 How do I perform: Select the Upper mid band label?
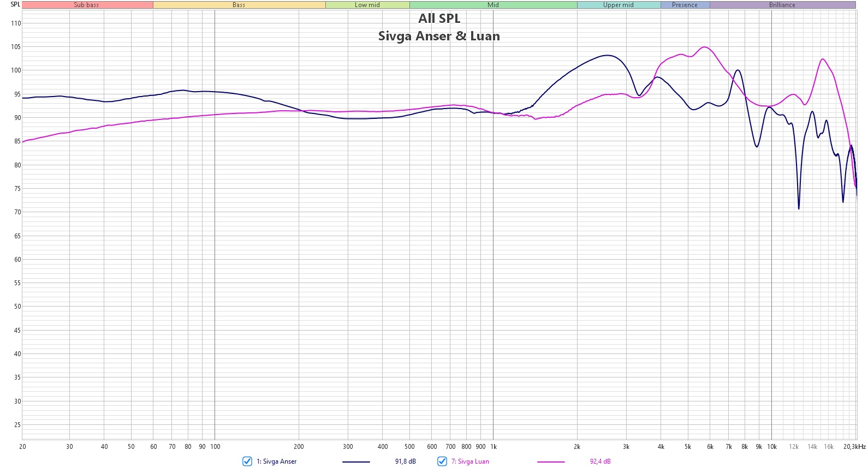point(619,5)
